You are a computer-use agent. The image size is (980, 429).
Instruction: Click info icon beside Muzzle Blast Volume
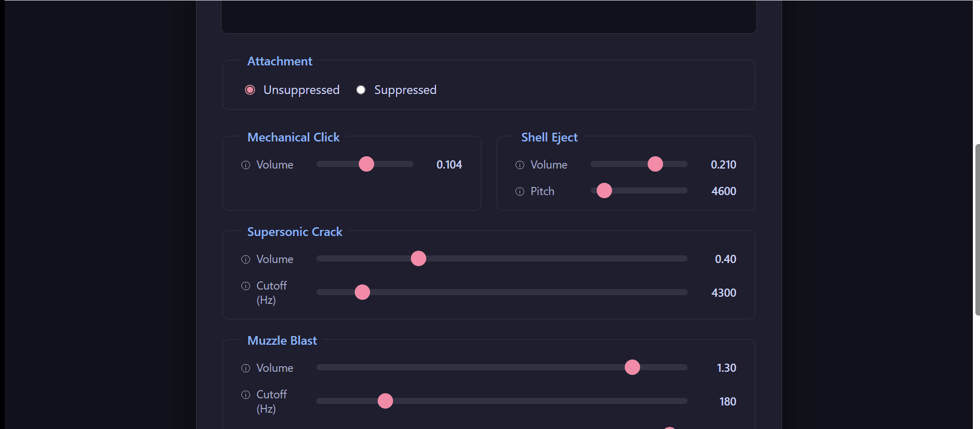(x=246, y=368)
